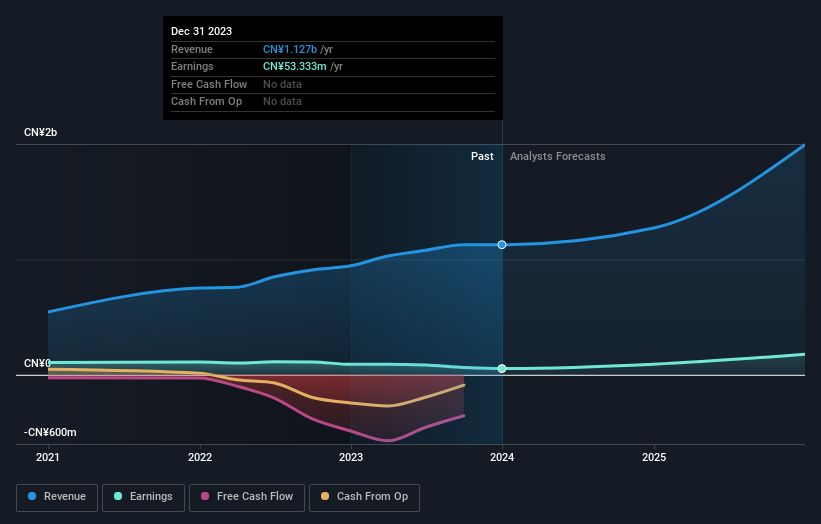The image size is (821, 524).
Task: Click the teal Earnings legend dot
Action: pyautogui.click(x=118, y=496)
